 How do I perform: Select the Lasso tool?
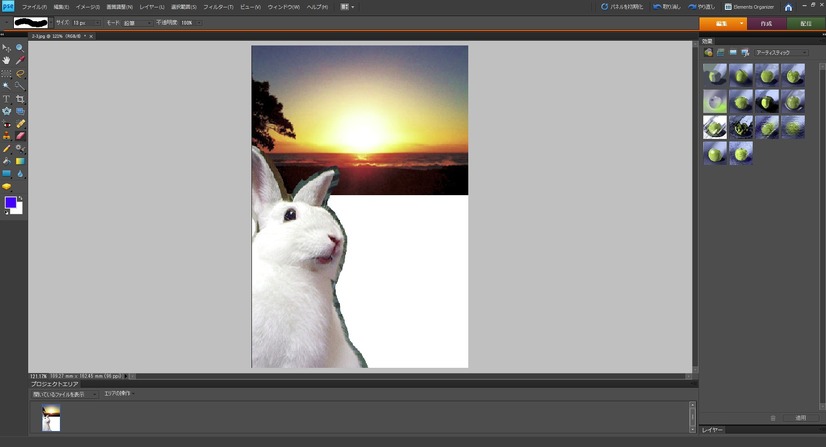(x=20, y=74)
